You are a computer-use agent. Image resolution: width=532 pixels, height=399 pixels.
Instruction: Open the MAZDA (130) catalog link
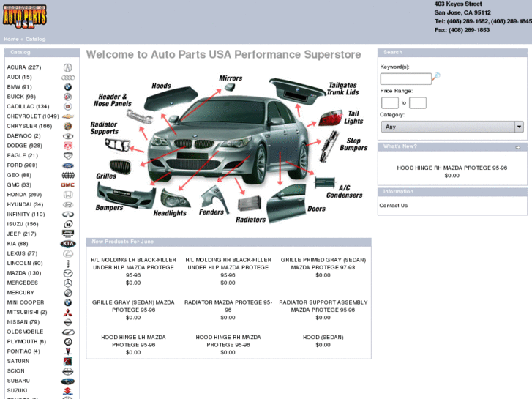click(23, 273)
